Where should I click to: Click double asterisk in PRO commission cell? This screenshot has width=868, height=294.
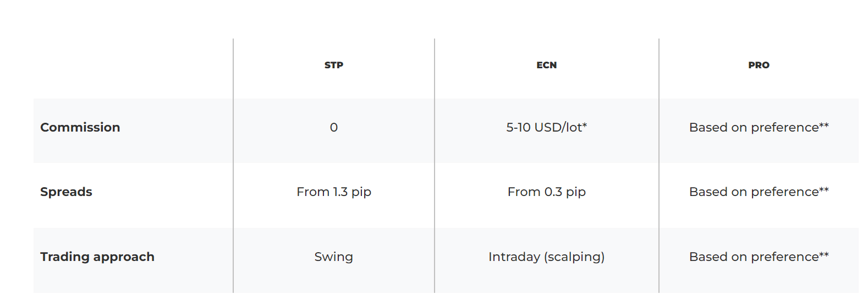[x=824, y=124]
